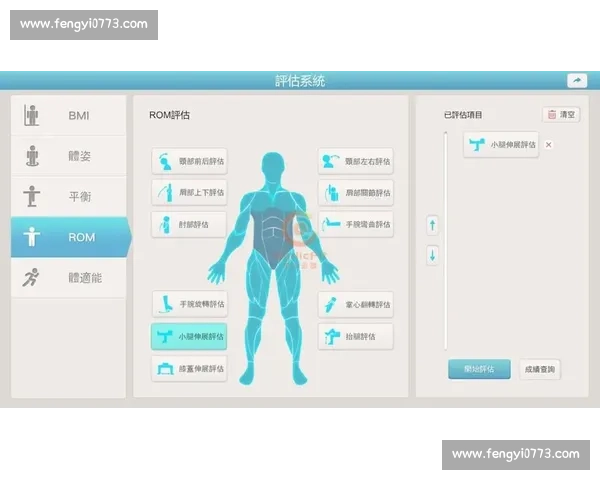Open 成績查詢 score lookup
This screenshot has height=480, width=600.
[x=540, y=369]
